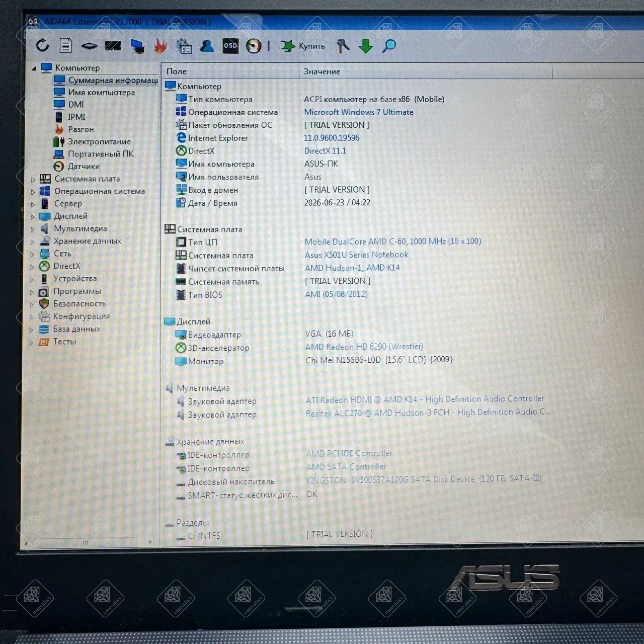Open Датчики sensors tree item
The height and width of the screenshot is (644, 644).
(84, 167)
